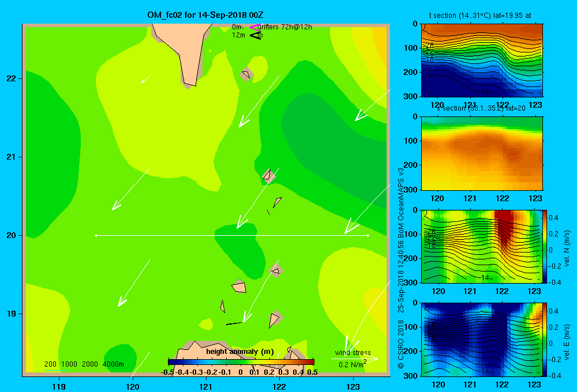
Task: Open the eastward velocity section panel
Action: pos(482,340)
